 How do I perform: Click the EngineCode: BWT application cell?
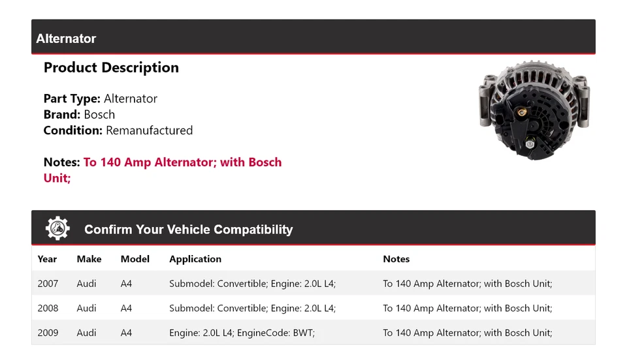pos(242,333)
